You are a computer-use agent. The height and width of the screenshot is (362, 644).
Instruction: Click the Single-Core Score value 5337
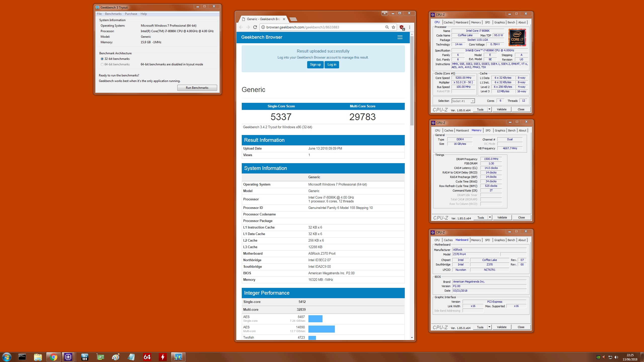(x=281, y=117)
